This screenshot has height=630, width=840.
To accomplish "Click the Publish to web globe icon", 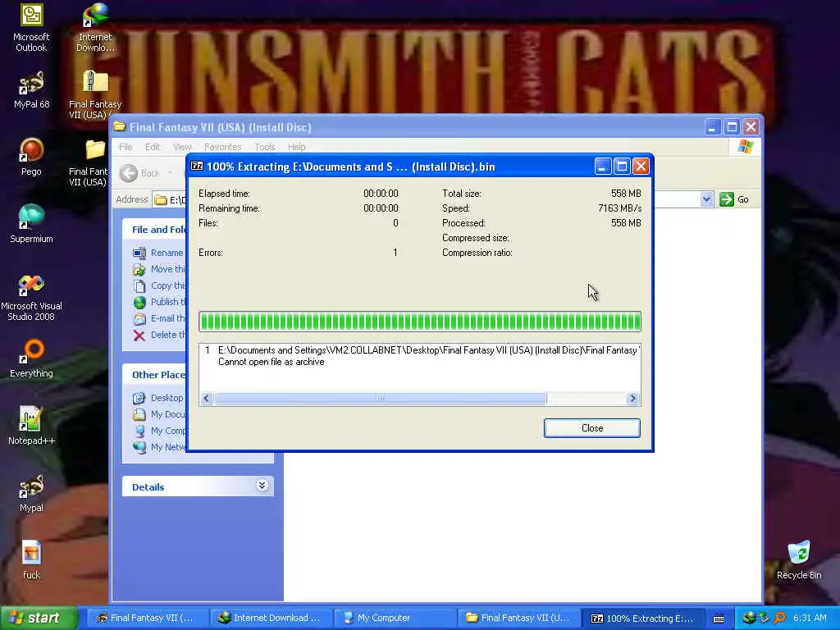I will point(139,302).
